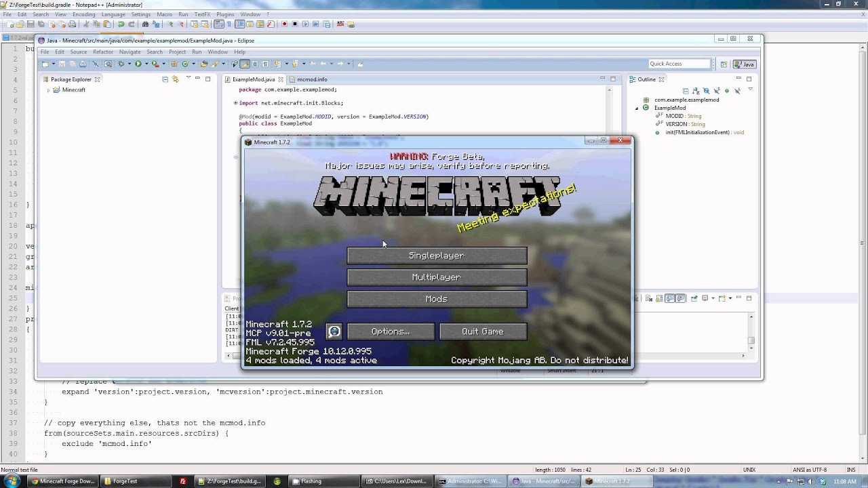
Task: Click the Notepad++ Cut scissors icon
Action: 86,24
